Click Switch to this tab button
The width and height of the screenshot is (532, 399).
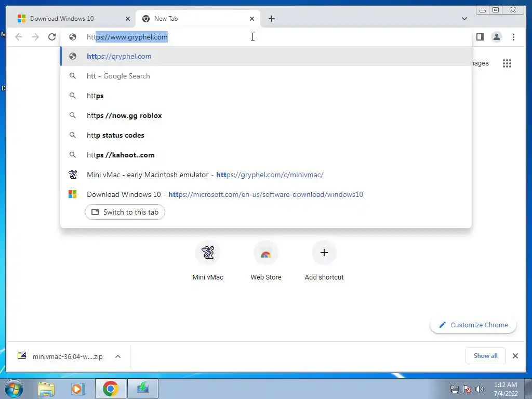coord(125,212)
